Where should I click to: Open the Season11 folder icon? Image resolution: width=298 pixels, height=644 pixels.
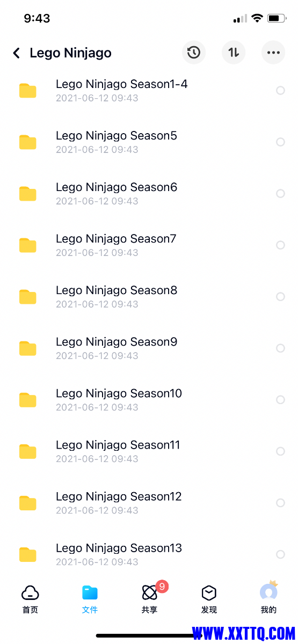pos(28,451)
